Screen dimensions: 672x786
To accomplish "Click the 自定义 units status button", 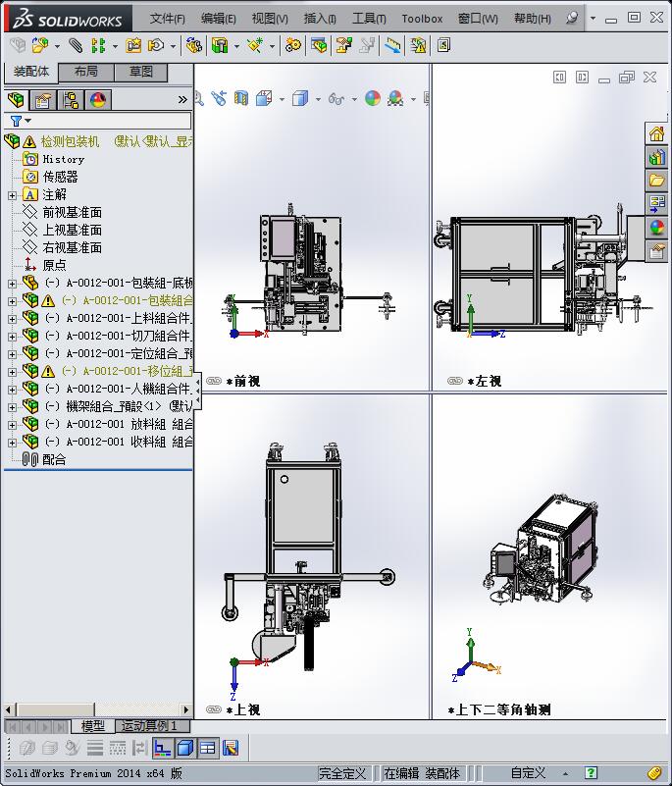I will click(528, 773).
